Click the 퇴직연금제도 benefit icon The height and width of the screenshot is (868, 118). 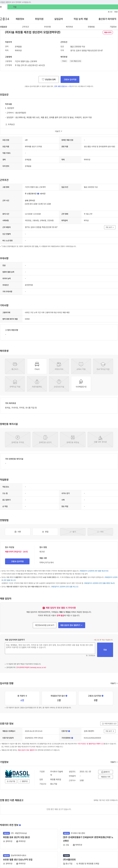click(x=37, y=384)
